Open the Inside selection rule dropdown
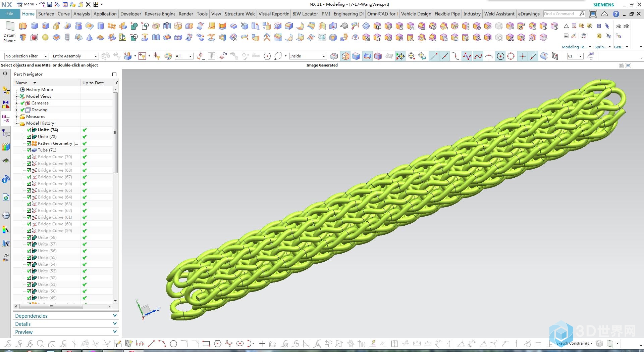Screen dimensions: 644x352 (x=308, y=56)
